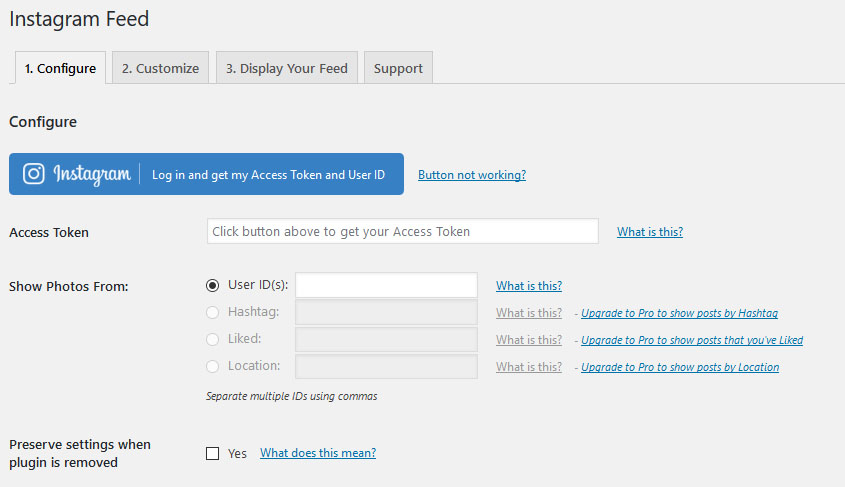Click the 'Preserve settings when plugin is removed' label
Viewport: 845px width, 487px height.
pyautogui.click(x=80, y=453)
